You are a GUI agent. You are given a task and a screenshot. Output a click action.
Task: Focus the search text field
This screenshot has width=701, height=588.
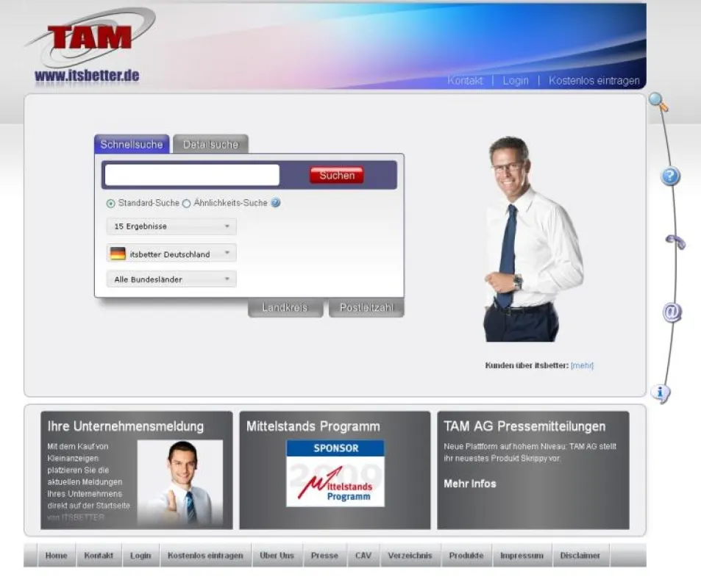pyautogui.click(x=192, y=175)
